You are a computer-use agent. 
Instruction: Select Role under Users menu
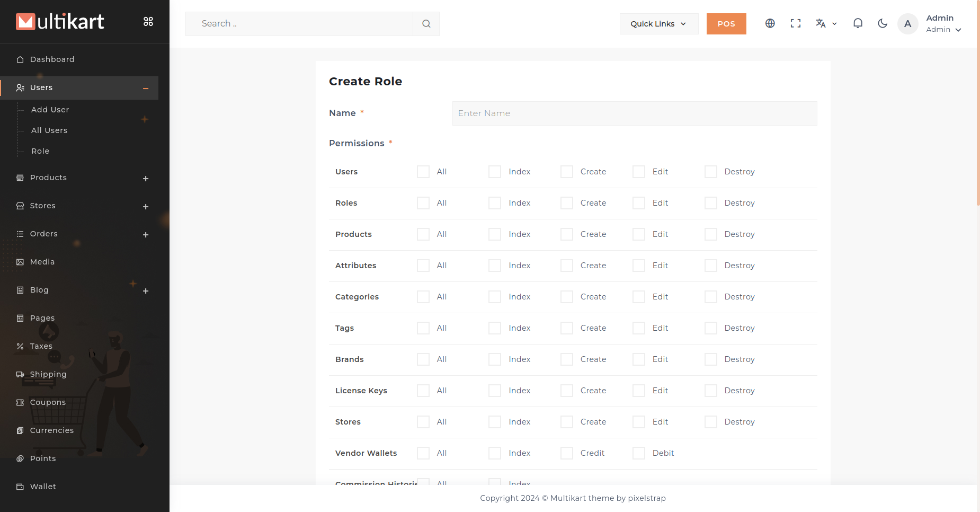point(40,151)
